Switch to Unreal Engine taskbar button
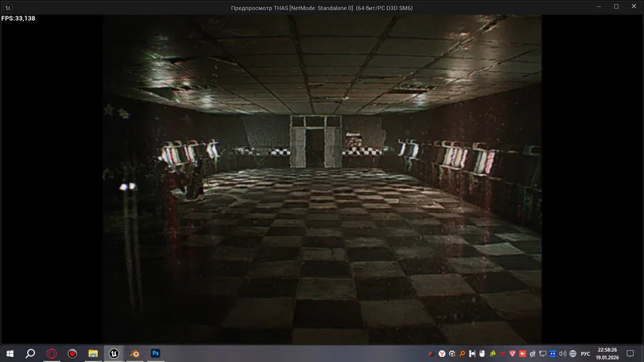The image size is (644, 362). tap(114, 353)
